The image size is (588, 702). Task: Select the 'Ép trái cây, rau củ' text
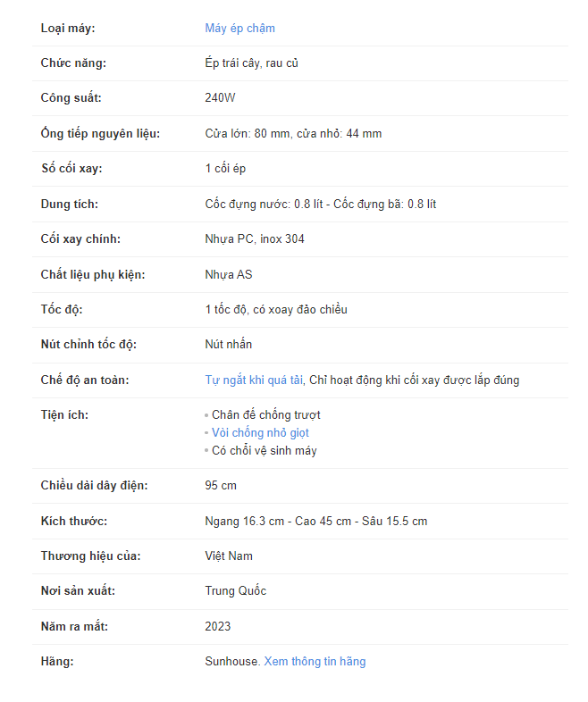(251, 63)
